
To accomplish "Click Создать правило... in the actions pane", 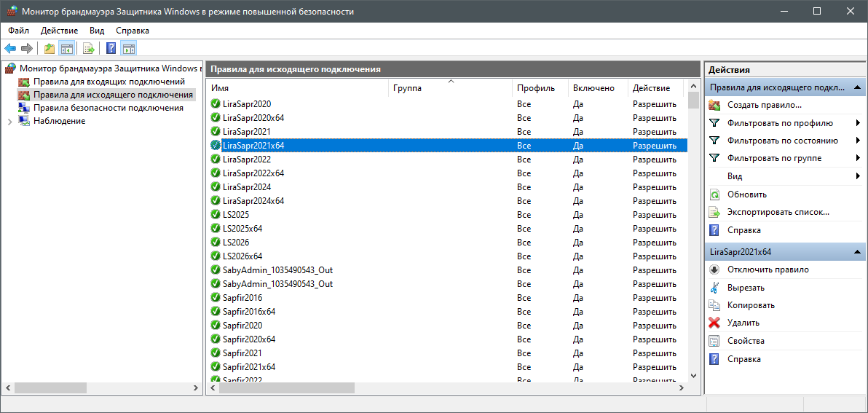I will 765,105.
